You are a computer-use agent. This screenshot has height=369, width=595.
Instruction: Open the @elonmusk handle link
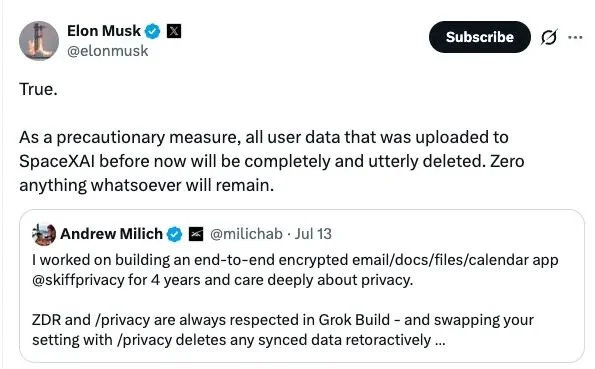[107, 51]
